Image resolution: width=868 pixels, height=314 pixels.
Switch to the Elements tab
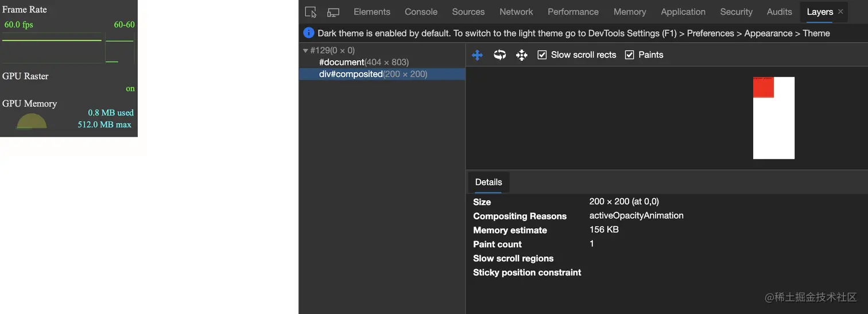[x=372, y=12]
